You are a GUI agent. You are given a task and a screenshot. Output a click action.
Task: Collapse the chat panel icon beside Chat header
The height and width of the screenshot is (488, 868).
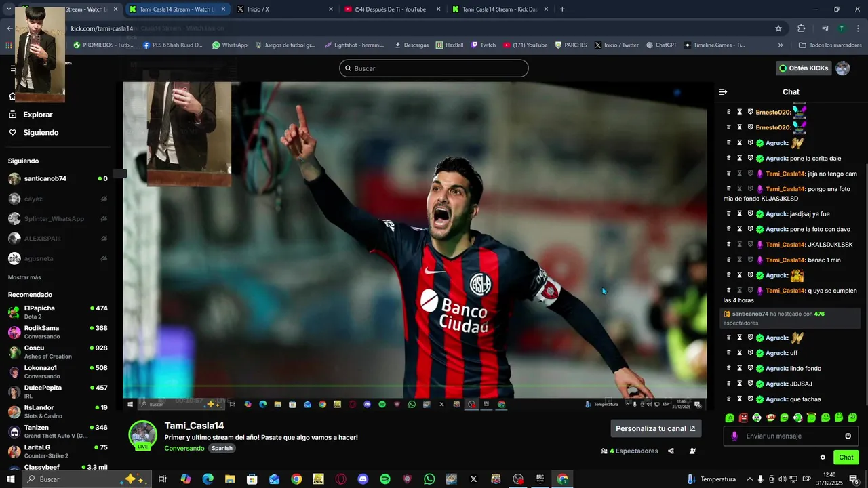click(723, 91)
